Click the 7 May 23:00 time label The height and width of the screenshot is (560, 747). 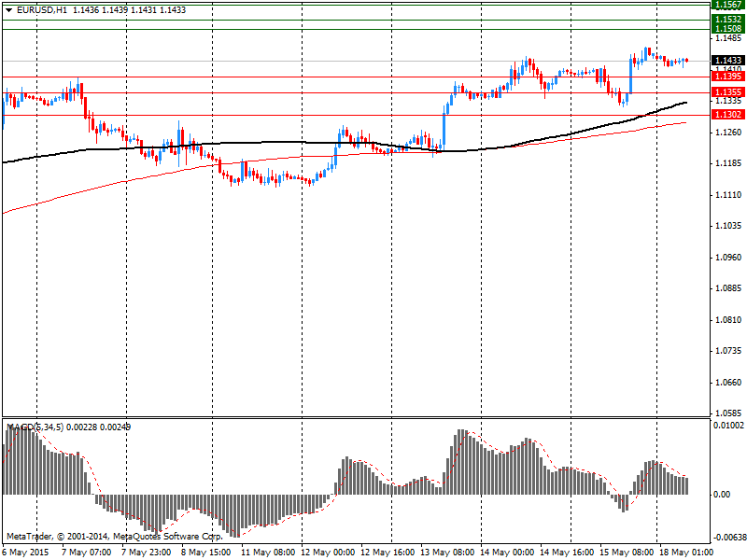pos(147,553)
